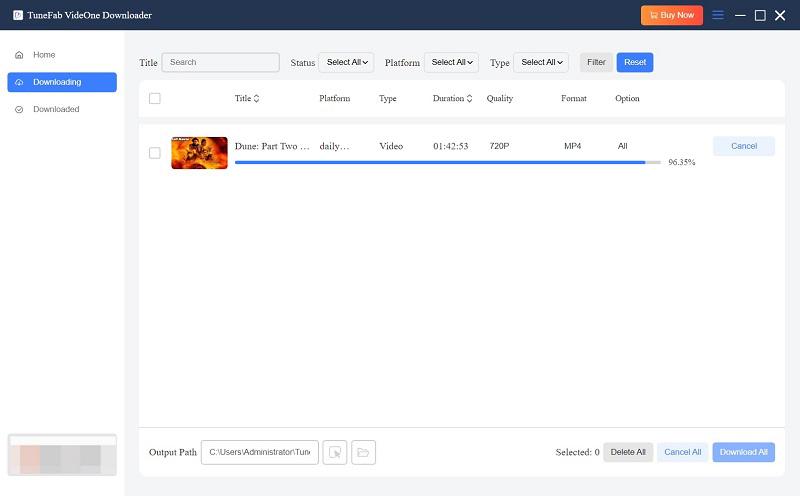
Task: Click the Delete All button
Action: tap(628, 452)
